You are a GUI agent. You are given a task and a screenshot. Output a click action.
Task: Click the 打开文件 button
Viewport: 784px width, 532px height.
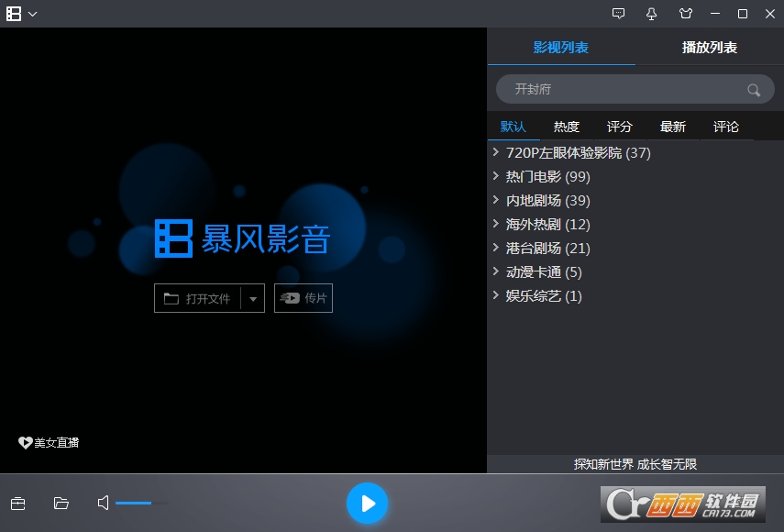pyautogui.click(x=198, y=299)
